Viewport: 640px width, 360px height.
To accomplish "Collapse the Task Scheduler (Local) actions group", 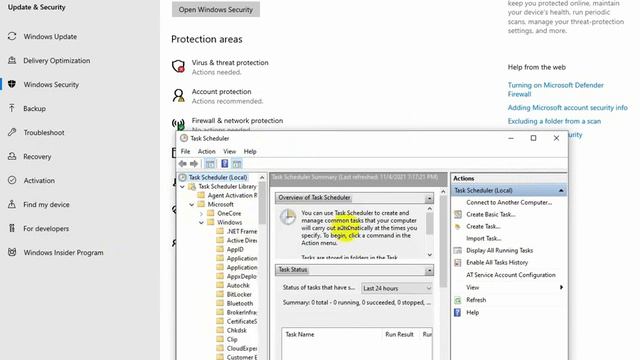I will [561, 191].
